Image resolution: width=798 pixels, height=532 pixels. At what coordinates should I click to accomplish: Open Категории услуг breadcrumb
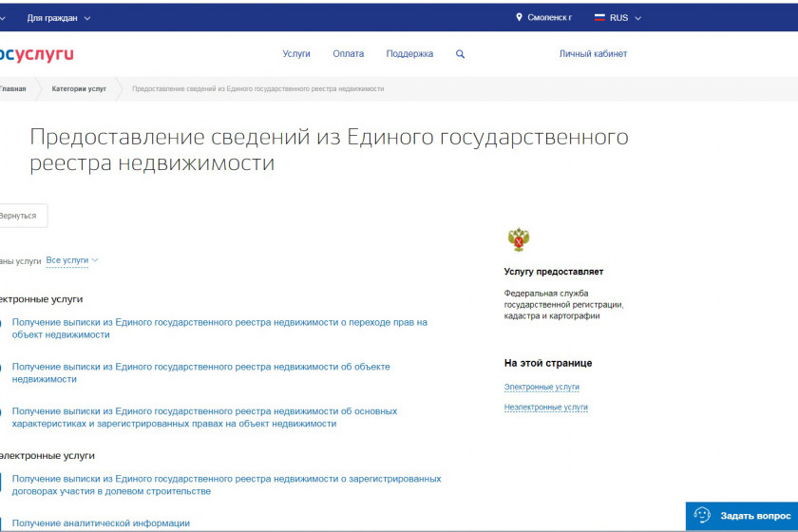79,88
